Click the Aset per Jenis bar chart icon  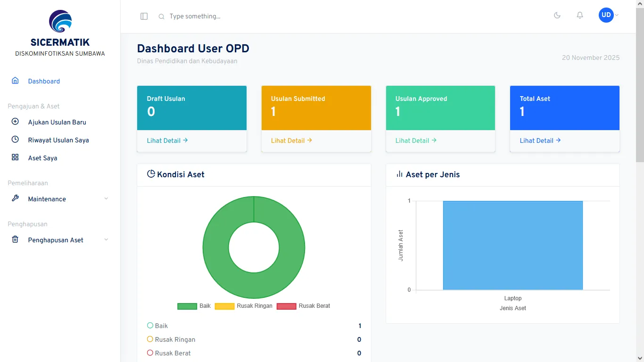pyautogui.click(x=398, y=174)
